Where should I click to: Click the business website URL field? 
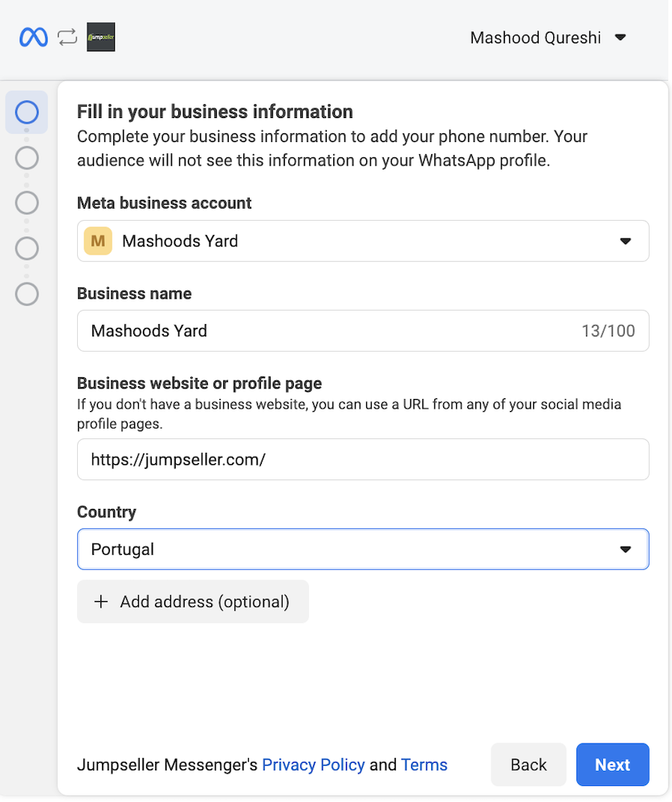click(363, 459)
